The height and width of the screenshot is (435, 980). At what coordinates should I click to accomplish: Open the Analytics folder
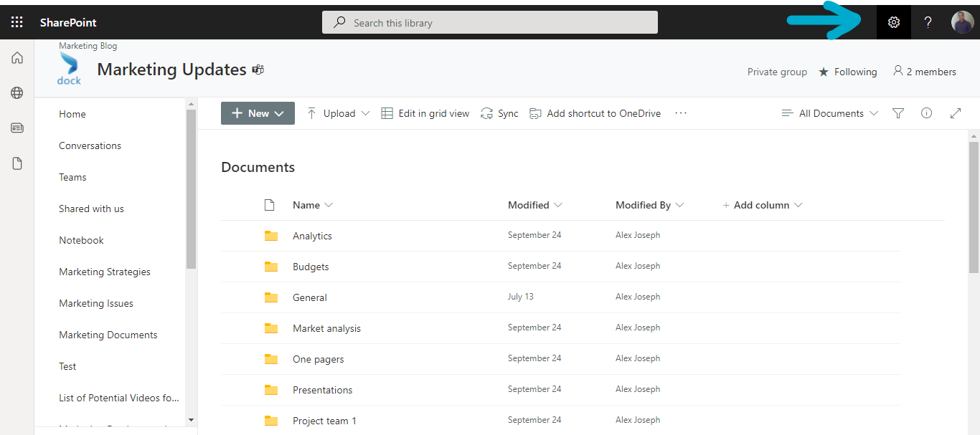pyautogui.click(x=312, y=235)
